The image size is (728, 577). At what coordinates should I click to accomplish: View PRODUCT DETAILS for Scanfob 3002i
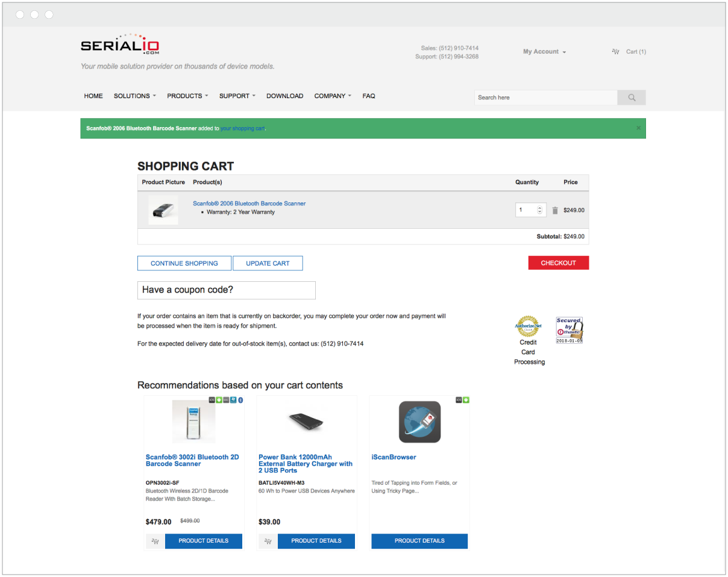[203, 541]
